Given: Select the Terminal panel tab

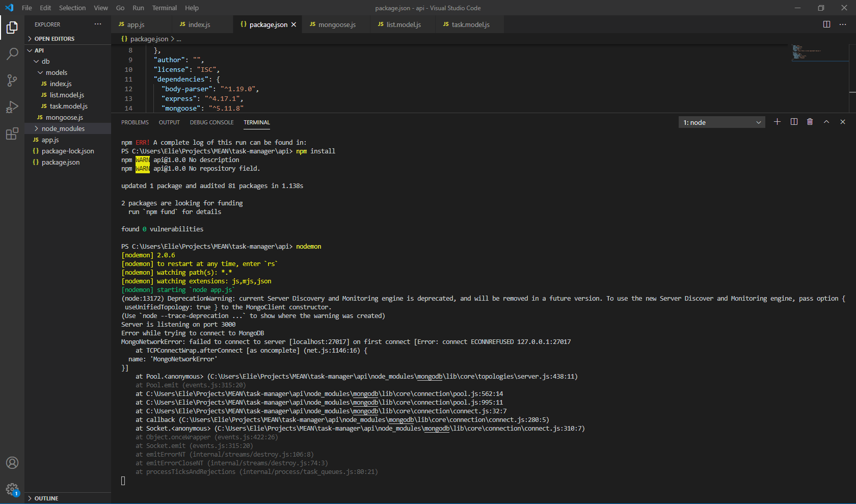Looking at the screenshot, I should point(257,122).
